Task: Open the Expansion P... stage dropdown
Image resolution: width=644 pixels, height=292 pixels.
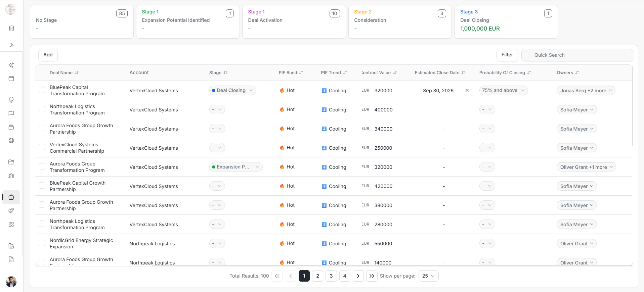Action: (236, 167)
